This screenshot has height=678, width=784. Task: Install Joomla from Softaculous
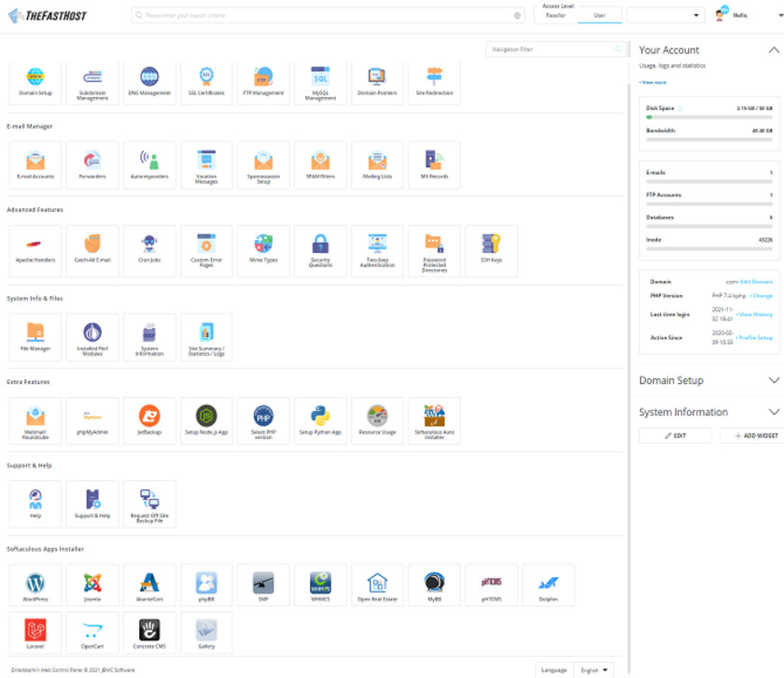pyautogui.click(x=92, y=586)
